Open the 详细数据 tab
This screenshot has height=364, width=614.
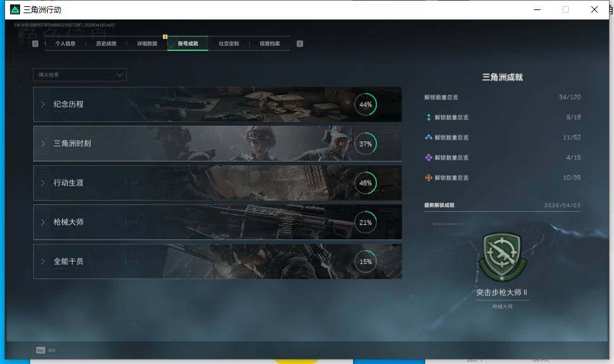click(x=147, y=43)
